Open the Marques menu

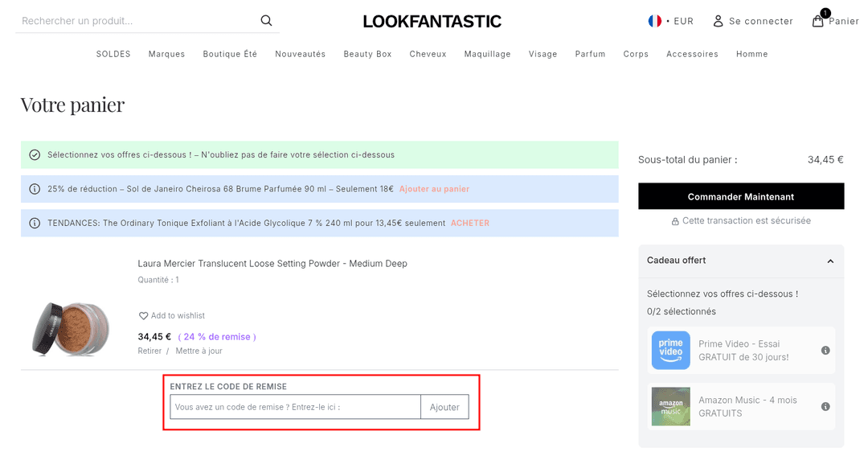[166, 54]
